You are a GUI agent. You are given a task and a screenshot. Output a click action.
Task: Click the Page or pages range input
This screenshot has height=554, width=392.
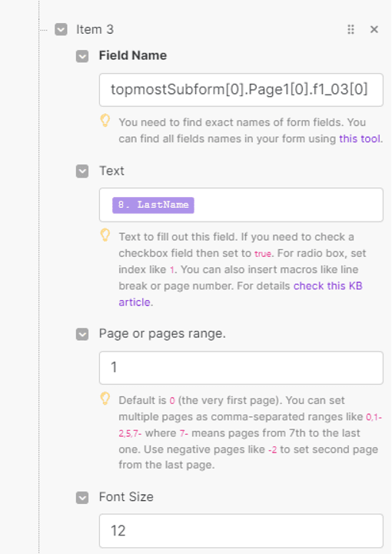(x=241, y=368)
